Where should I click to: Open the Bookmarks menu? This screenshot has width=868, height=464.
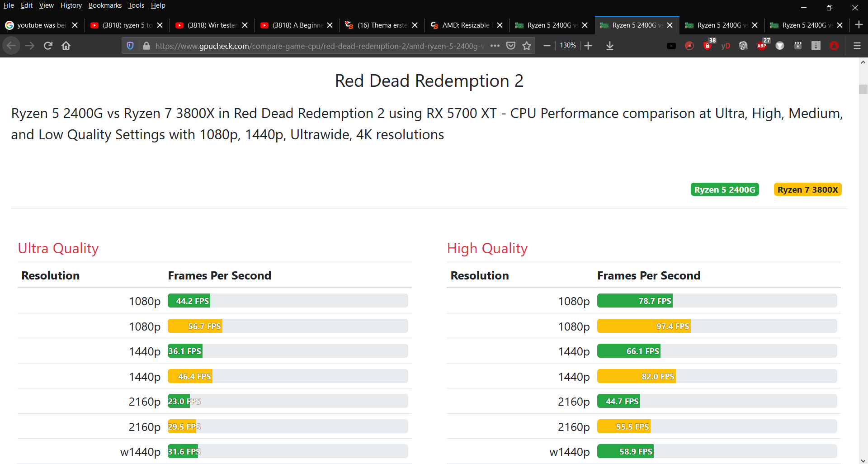coord(105,5)
